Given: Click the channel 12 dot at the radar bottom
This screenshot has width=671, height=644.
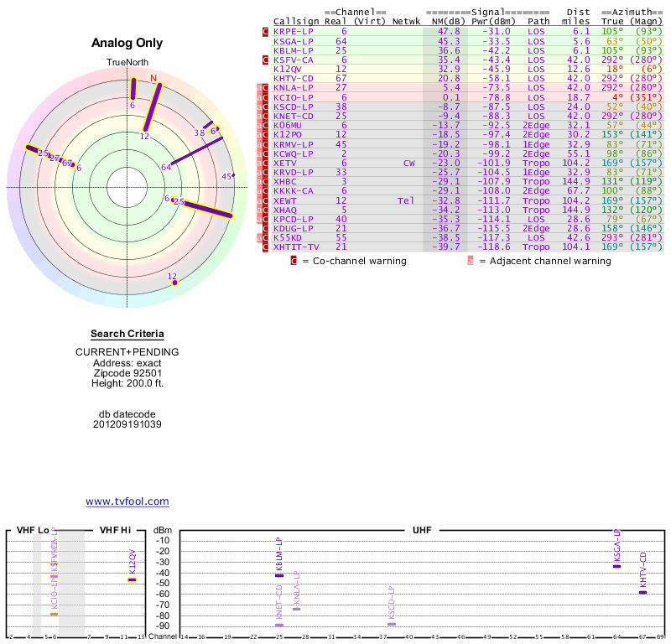Looking at the screenshot, I should click(174, 283).
